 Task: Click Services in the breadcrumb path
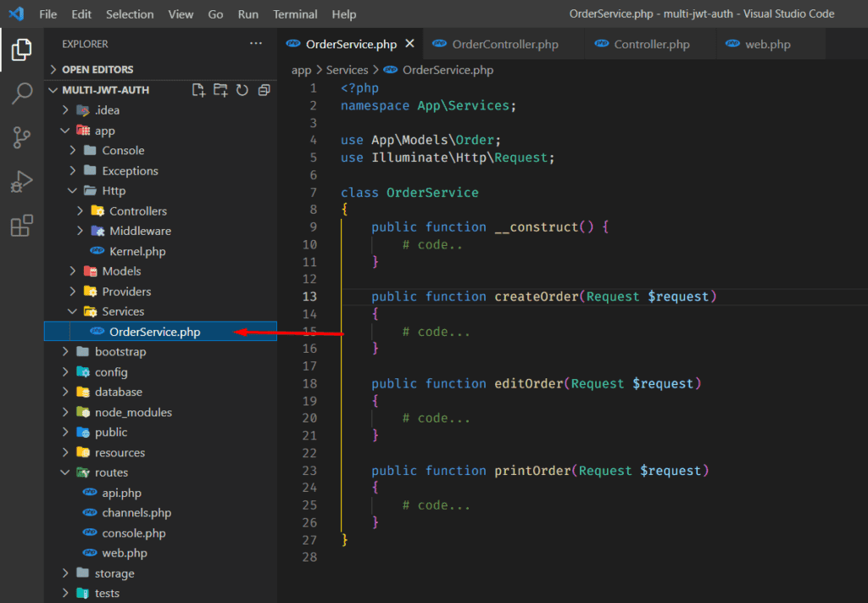347,70
